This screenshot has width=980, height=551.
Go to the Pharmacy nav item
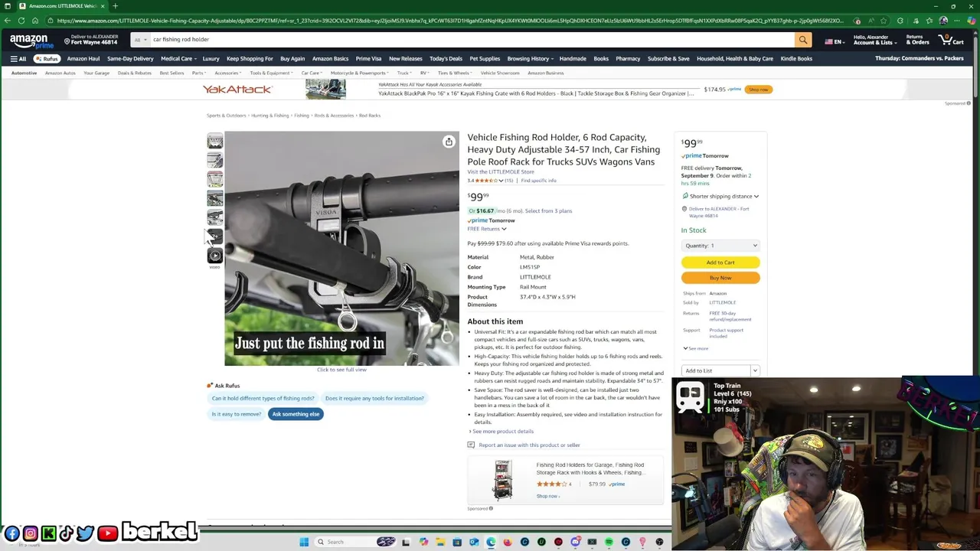click(x=628, y=59)
